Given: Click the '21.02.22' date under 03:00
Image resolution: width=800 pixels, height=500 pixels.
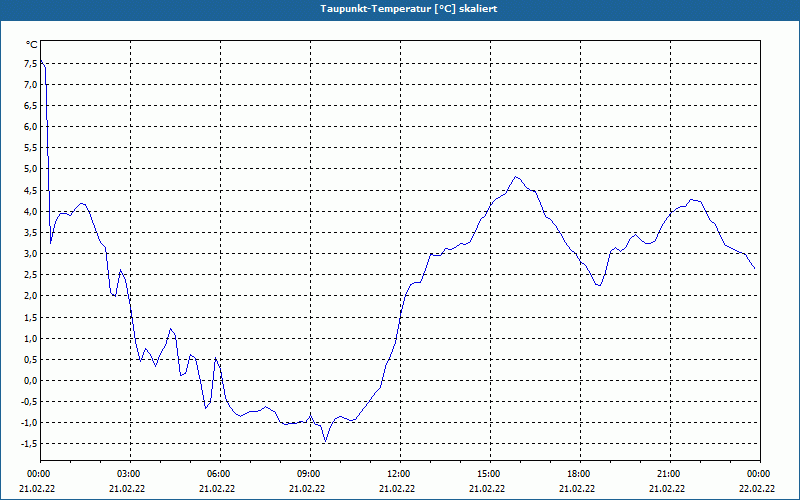Looking at the screenshot, I should [x=127, y=489].
